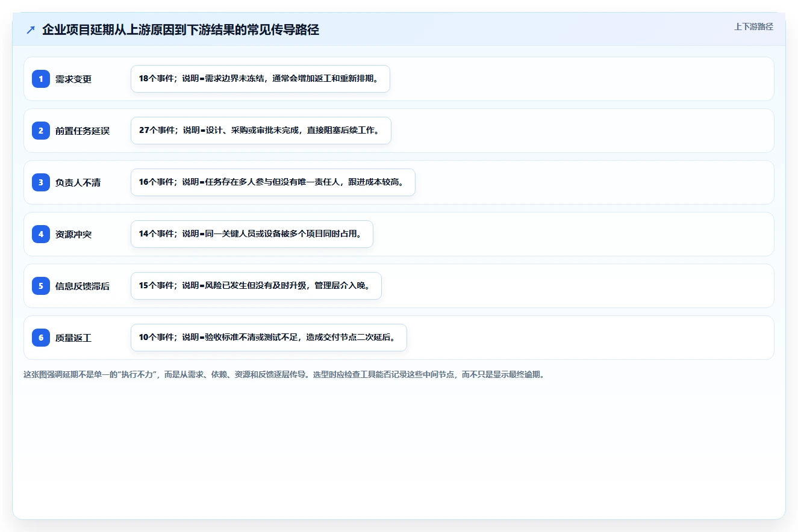This screenshot has height=532, width=798.
Task: Click the step number 2 badge
Action: tap(41, 131)
